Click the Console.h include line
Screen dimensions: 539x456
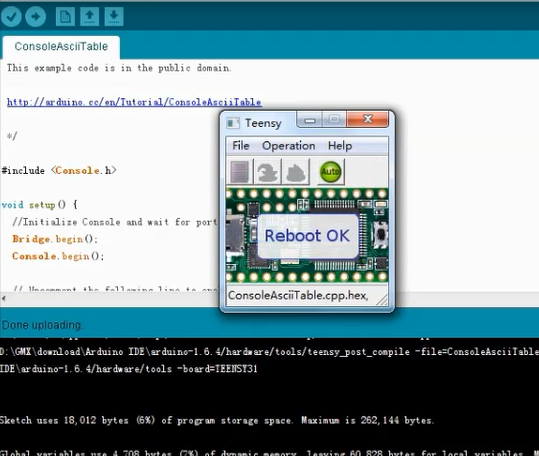click(x=59, y=170)
